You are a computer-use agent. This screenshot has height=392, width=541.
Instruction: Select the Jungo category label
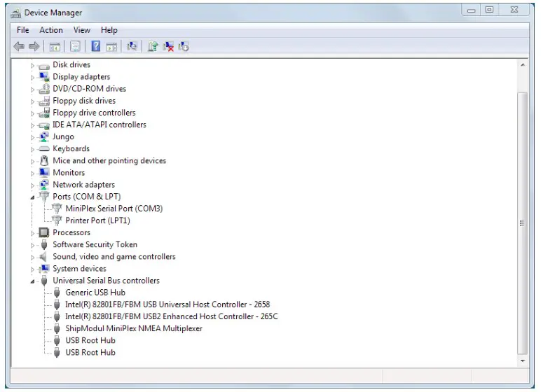pyautogui.click(x=63, y=137)
